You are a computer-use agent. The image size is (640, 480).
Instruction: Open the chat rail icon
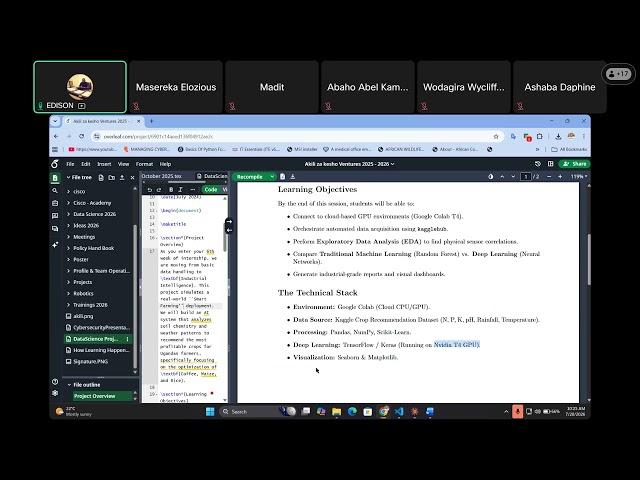pos(55,229)
